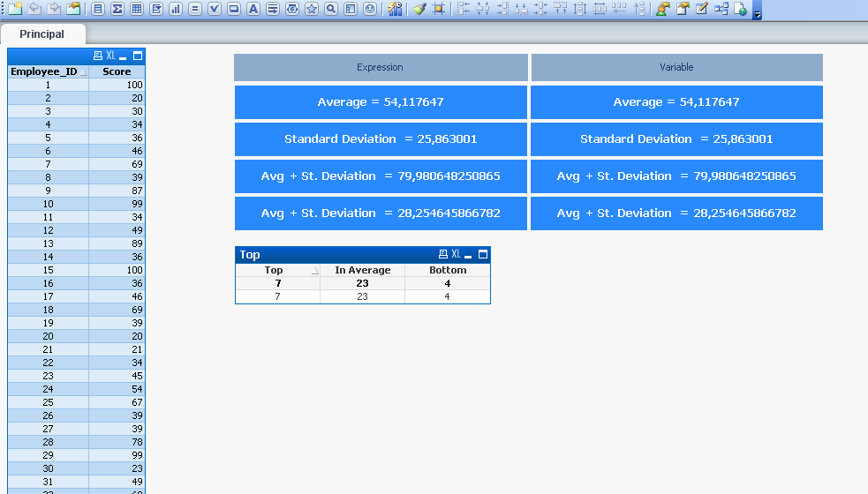Viewport: 868px width, 494px height.
Task: Maximize the Top table object
Action: tap(483, 254)
